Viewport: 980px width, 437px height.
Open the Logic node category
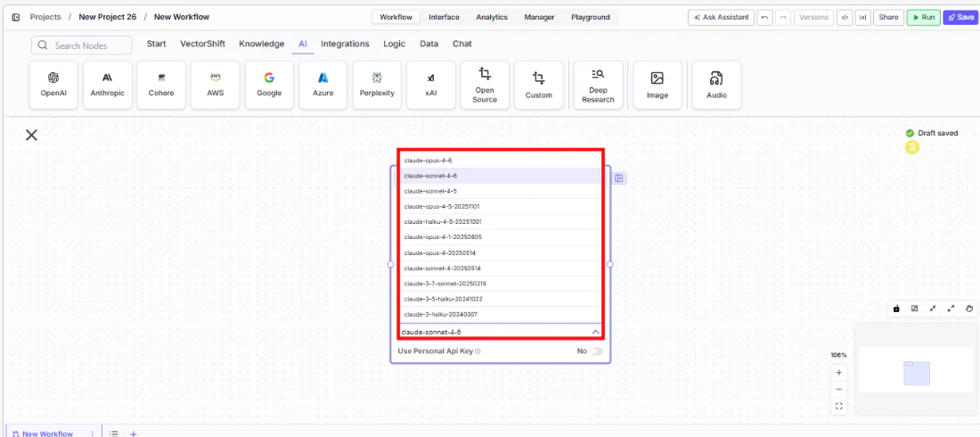tap(395, 44)
